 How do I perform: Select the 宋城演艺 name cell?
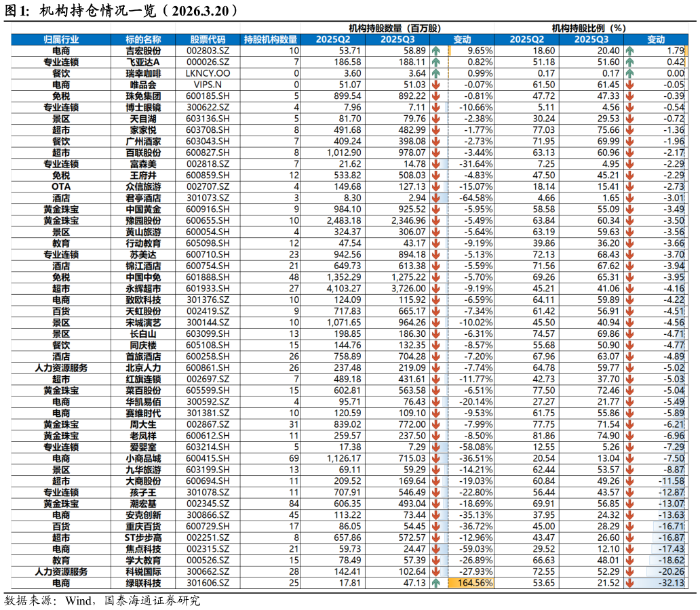pyautogui.click(x=143, y=323)
